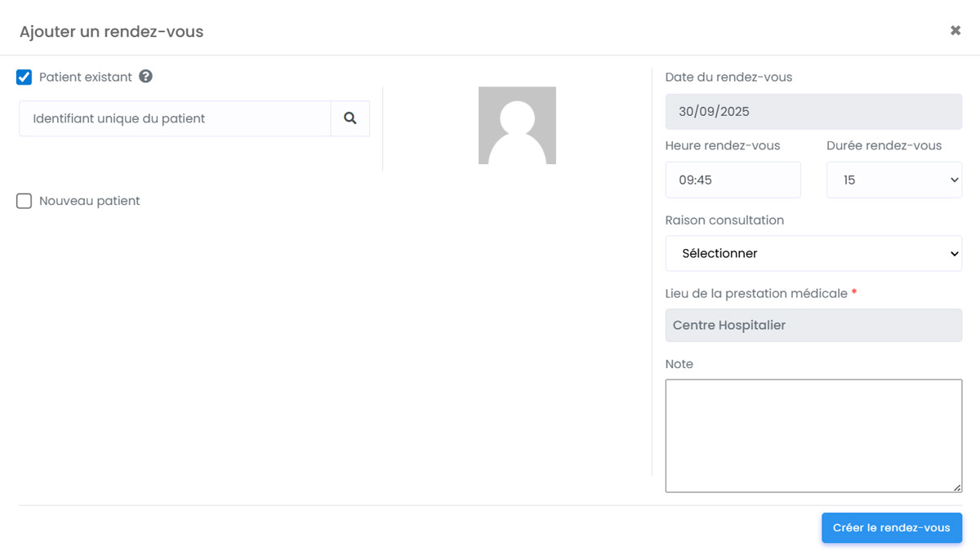Click inside the Note text area
The height and width of the screenshot is (560, 980).
tap(813, 435)
